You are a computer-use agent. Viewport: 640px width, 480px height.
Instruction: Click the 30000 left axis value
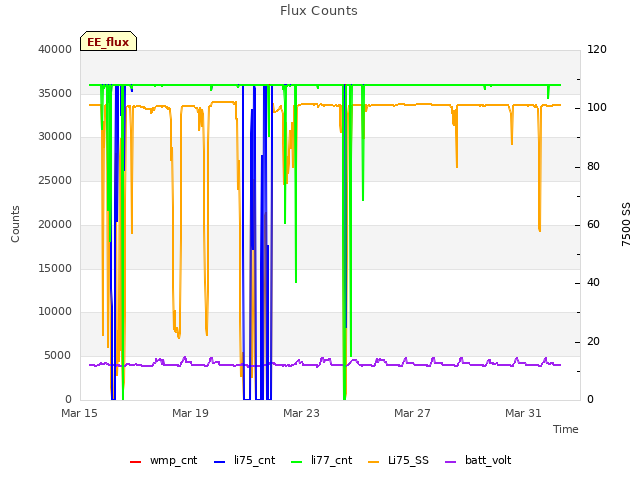pyautogui.click(x=55, y=136)
